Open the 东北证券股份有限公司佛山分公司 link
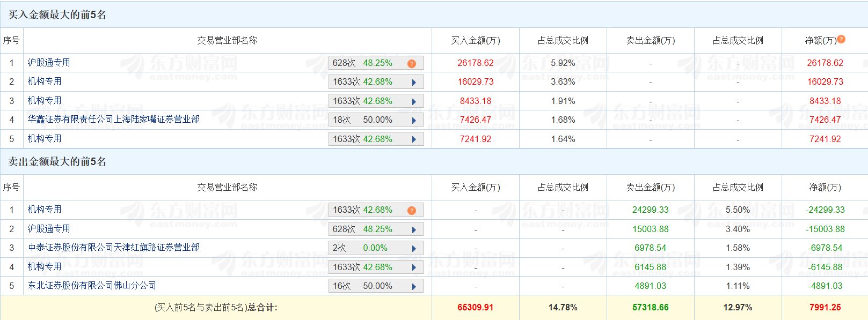 [x=92, y=286]
